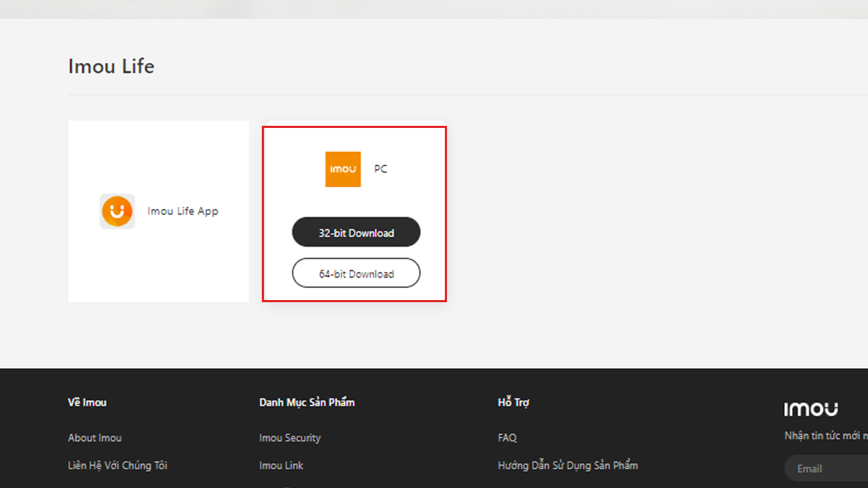Go to Imou Security product category

point(289,438)
